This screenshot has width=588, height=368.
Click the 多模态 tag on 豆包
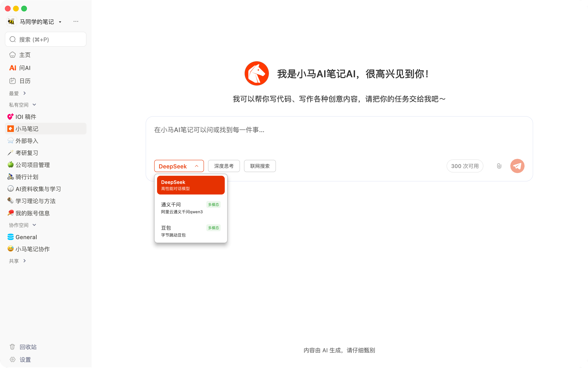point(214,228)
